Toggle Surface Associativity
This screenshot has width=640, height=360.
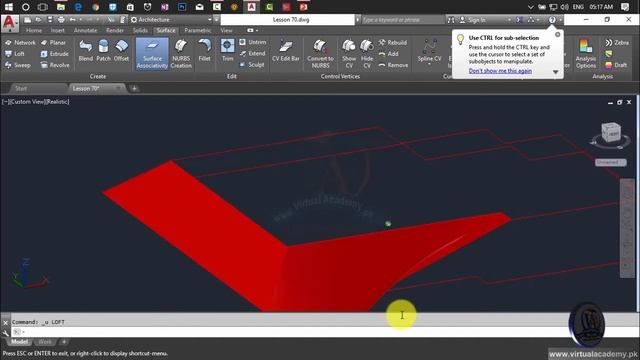(152, 54)
